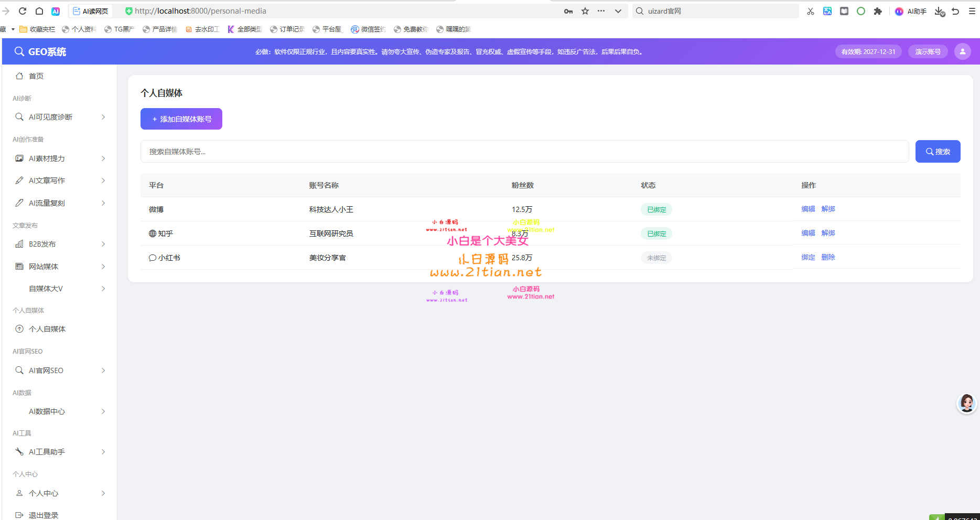Open the AI助手 browser extension

911,11
